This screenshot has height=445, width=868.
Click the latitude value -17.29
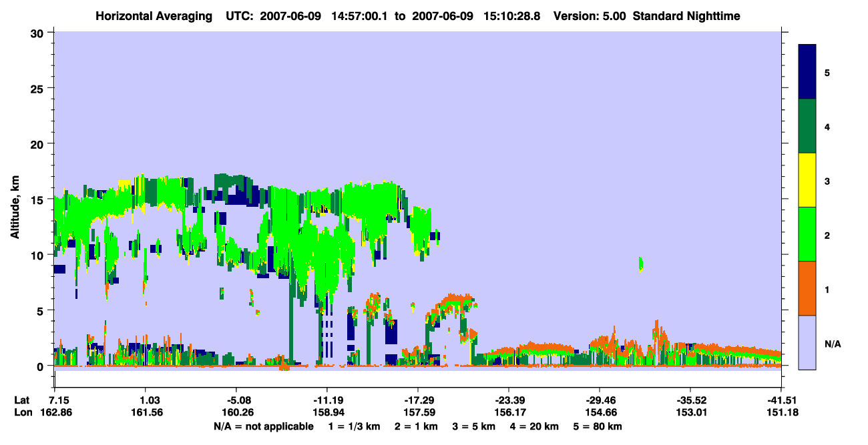(x=418, y=400)
